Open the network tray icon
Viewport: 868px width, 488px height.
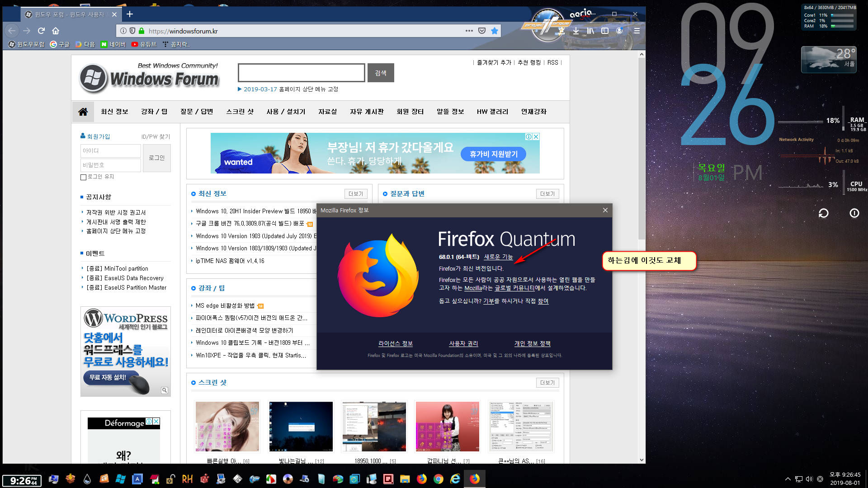click(799, 479)
